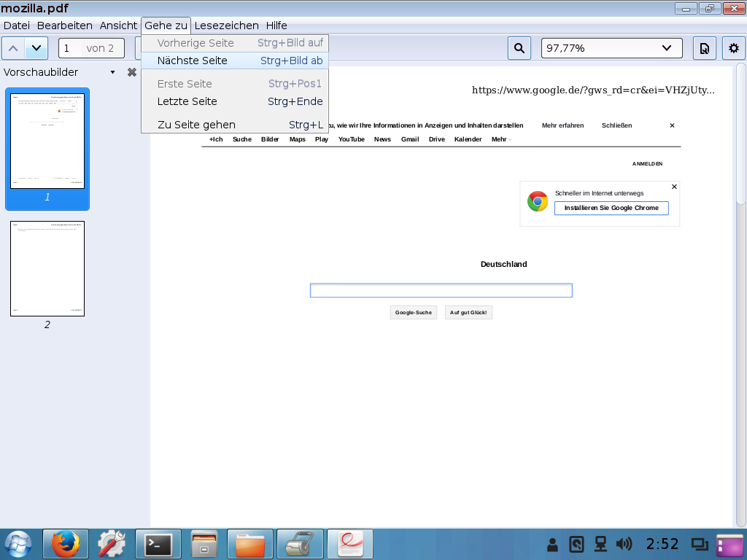The width and height of the screenshot is (747, 560).
Task: Click the page number input field
Action: pos(69,48)
